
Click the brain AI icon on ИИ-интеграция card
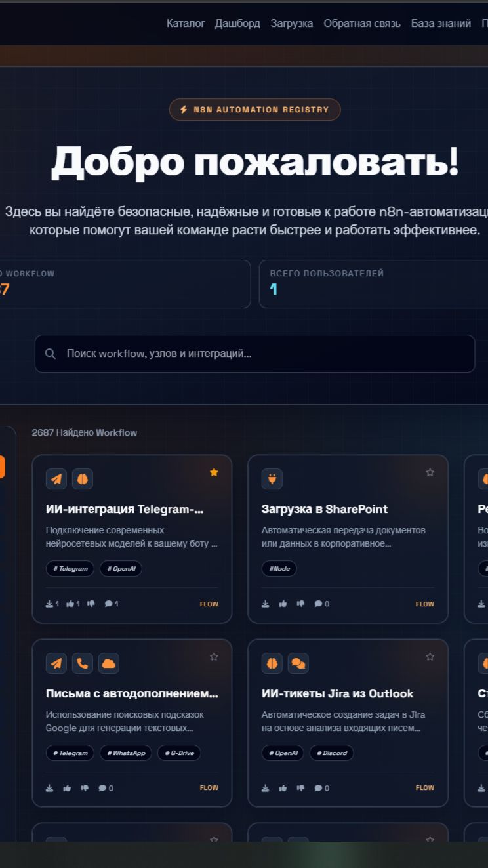[x=82, y=479]
